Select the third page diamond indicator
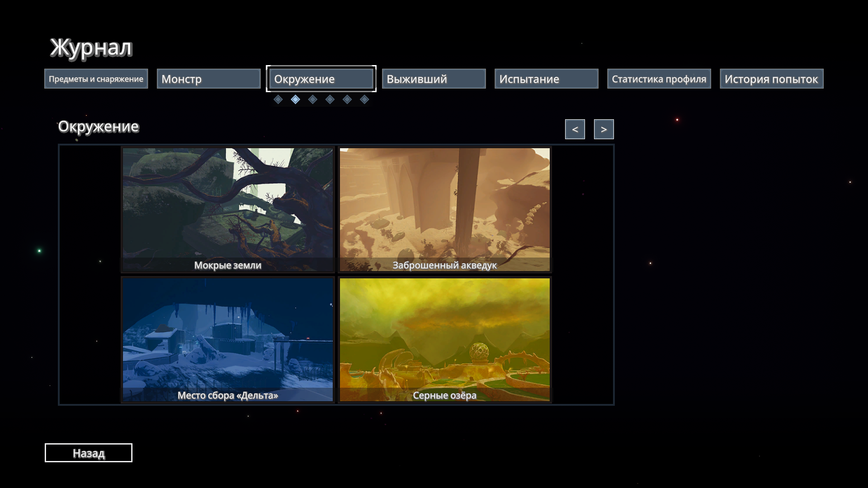This screenshot has width=868, height=488. pos(312,99)
